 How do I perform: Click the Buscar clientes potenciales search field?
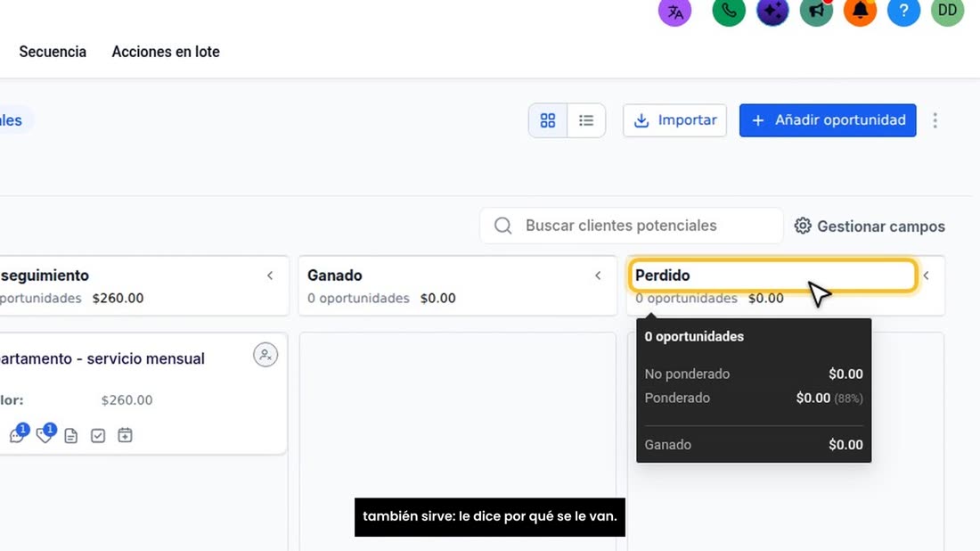coord(632,226)
